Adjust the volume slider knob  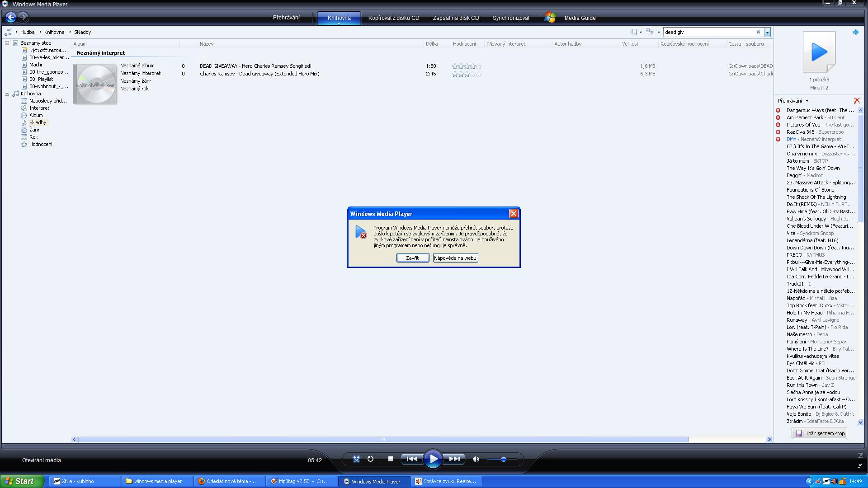click(503, 460)
